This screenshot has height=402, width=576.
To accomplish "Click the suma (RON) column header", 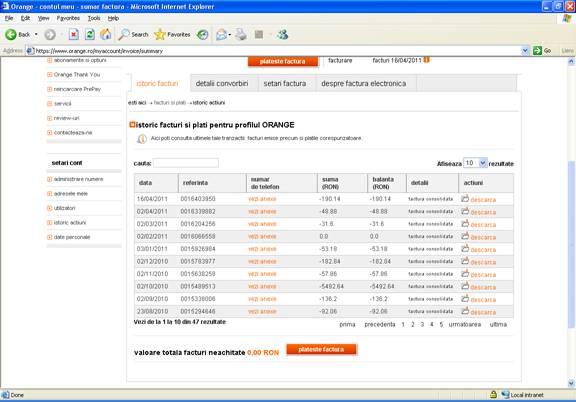I will pyautogui.click(x=342, y=183).
